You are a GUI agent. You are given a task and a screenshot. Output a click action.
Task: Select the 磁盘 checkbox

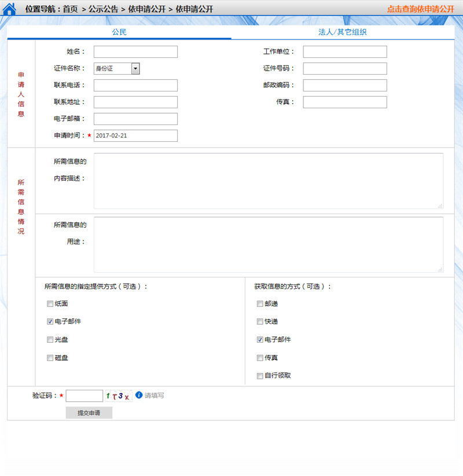click(x=50, y=358)
